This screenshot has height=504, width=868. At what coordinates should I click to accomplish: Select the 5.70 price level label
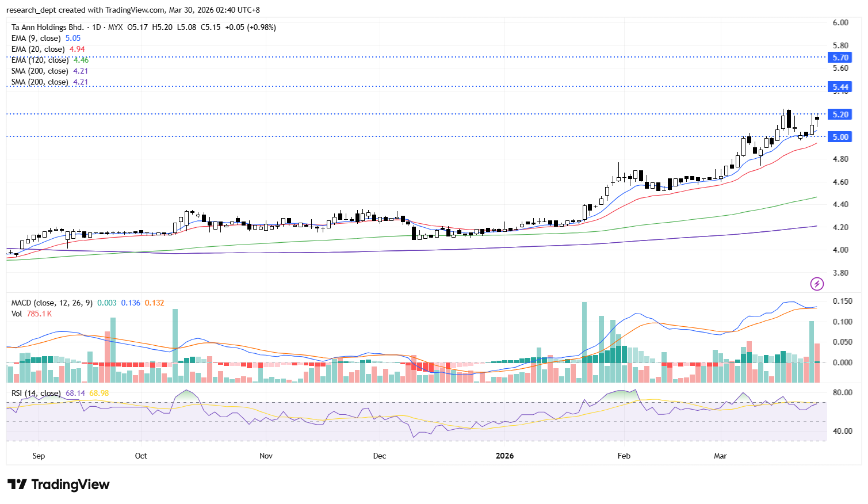pos(840,58)
